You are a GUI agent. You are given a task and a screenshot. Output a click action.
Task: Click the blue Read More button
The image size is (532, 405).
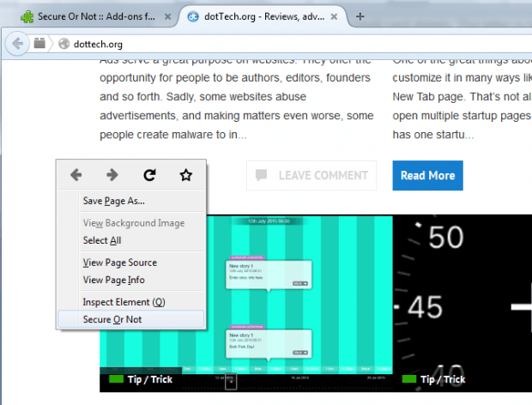point(427,175)
